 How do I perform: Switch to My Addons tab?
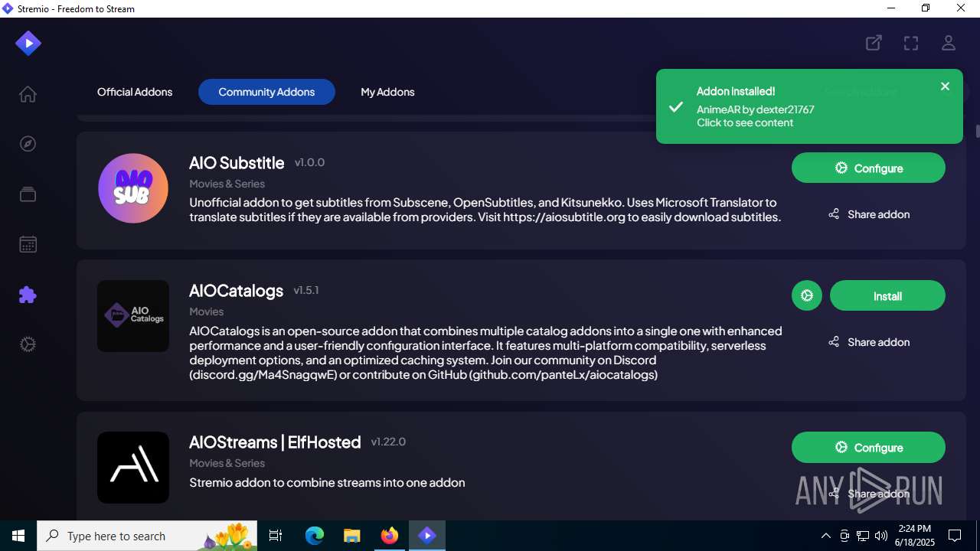pyautogui.click(x=387, y=92)
